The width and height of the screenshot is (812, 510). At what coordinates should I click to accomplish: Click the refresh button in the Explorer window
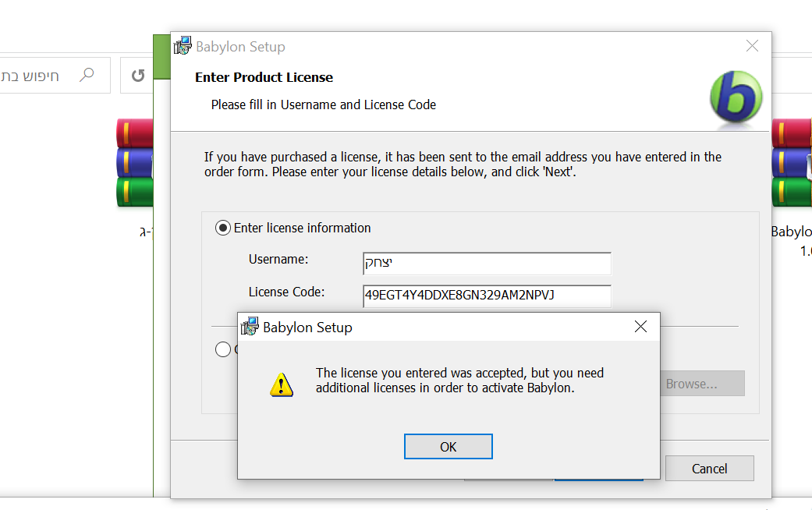tap(138, 76)
